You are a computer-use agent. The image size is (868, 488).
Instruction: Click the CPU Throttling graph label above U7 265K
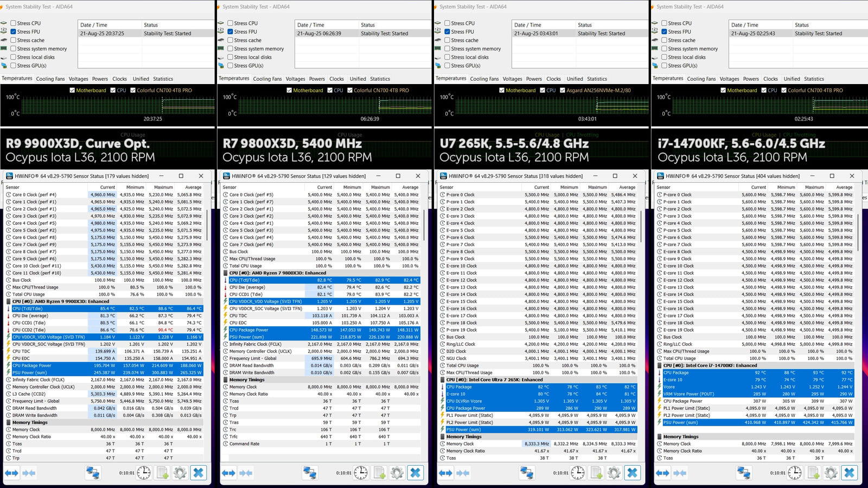point(582,135)
